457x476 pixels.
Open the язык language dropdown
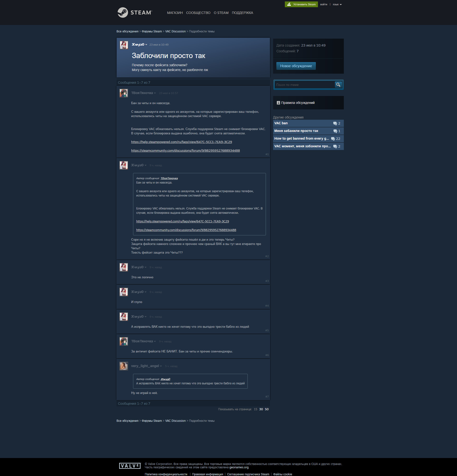337,4
